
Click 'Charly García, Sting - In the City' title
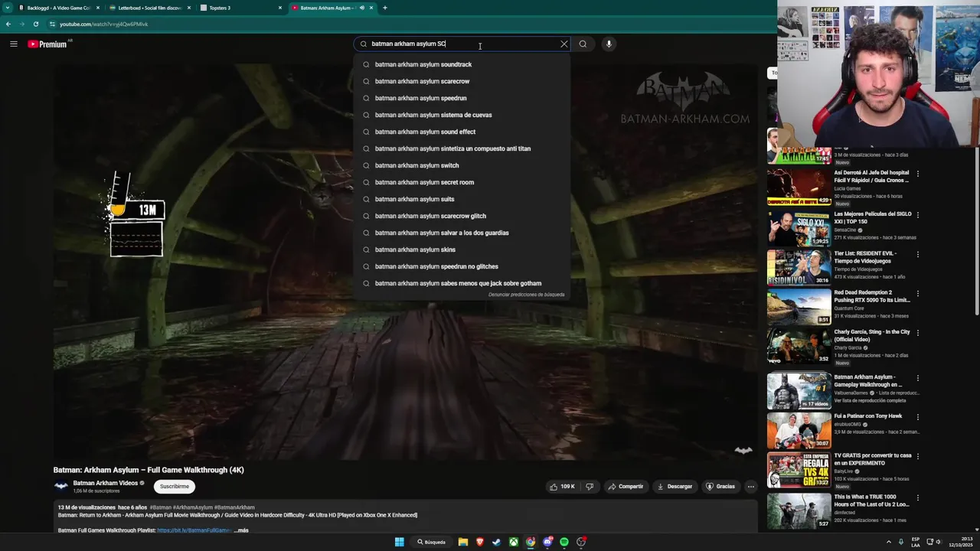pyautogui.click(x=872, y=336)
